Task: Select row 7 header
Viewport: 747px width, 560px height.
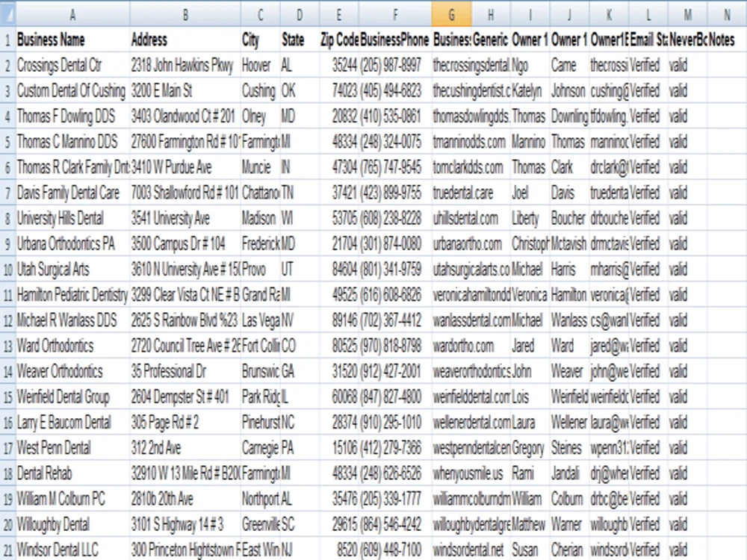Action: coord(7,193)
